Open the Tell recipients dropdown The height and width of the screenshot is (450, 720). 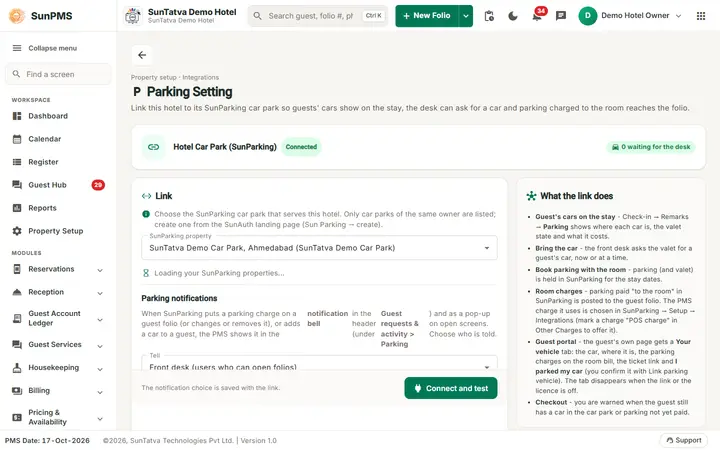319,363
